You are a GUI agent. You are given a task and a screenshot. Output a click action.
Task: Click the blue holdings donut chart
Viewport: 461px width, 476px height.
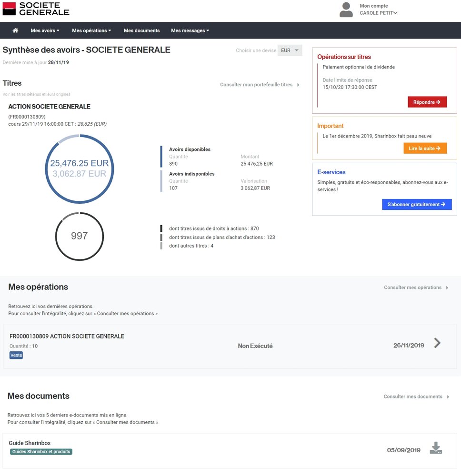(x=80, y=169)
